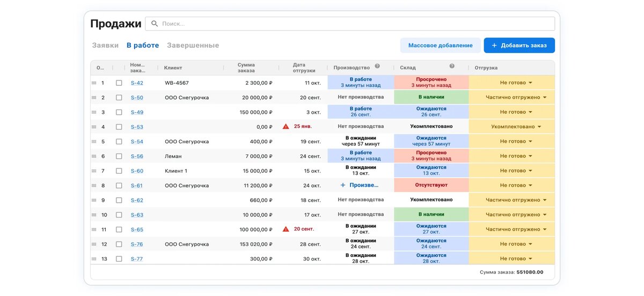Viewport: 644px width, 296px height.
Task: Click the client cell WB-4567
Action: [177, 83]
